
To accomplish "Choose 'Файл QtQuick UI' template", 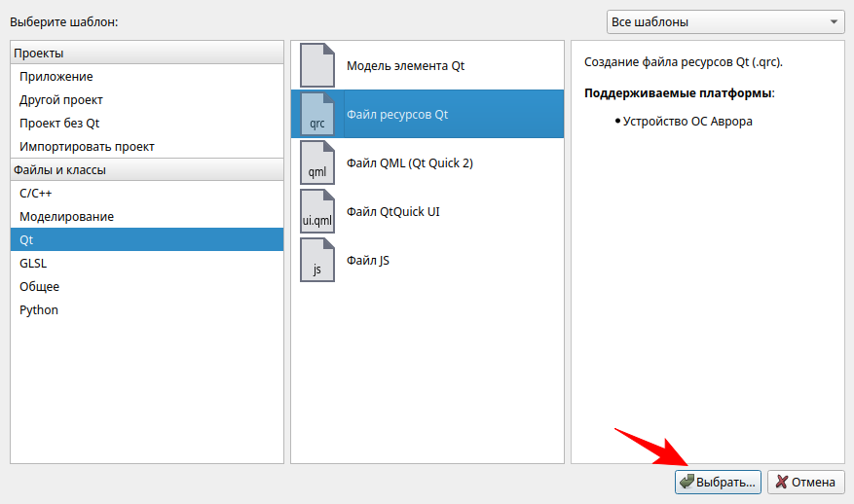I will 392,211.
